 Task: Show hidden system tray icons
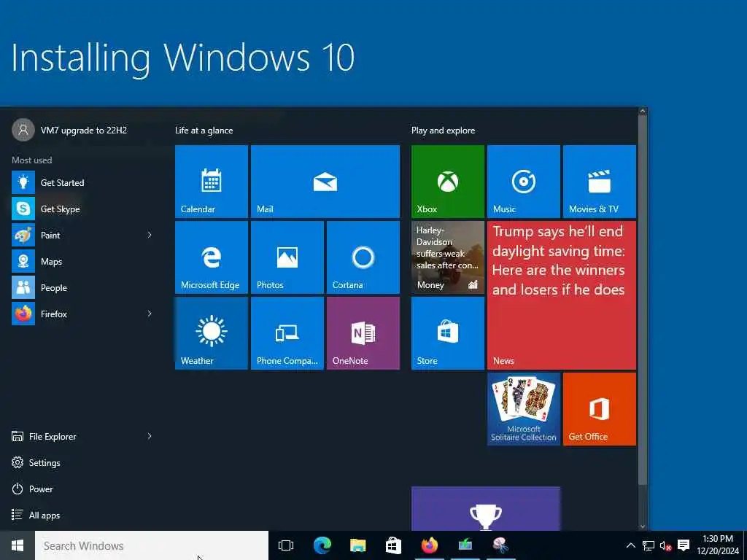click(x=630, y=545)
